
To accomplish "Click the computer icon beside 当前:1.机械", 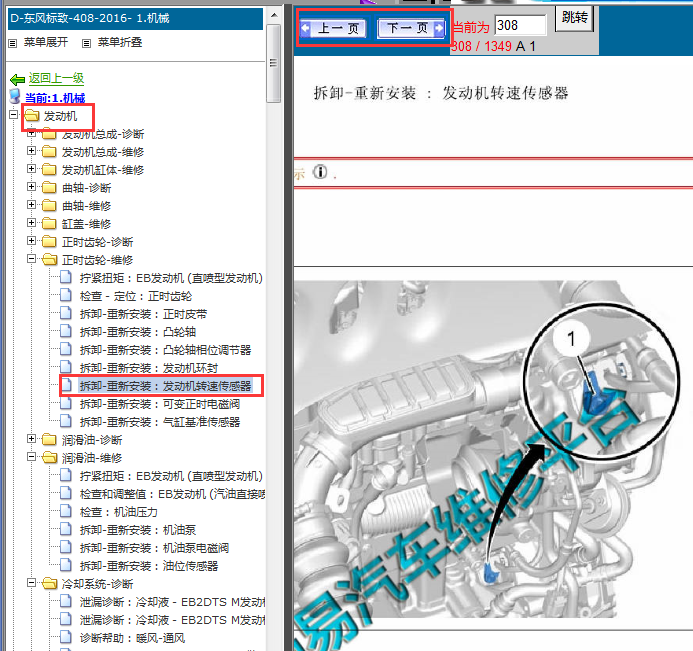I will pos(14,97).
